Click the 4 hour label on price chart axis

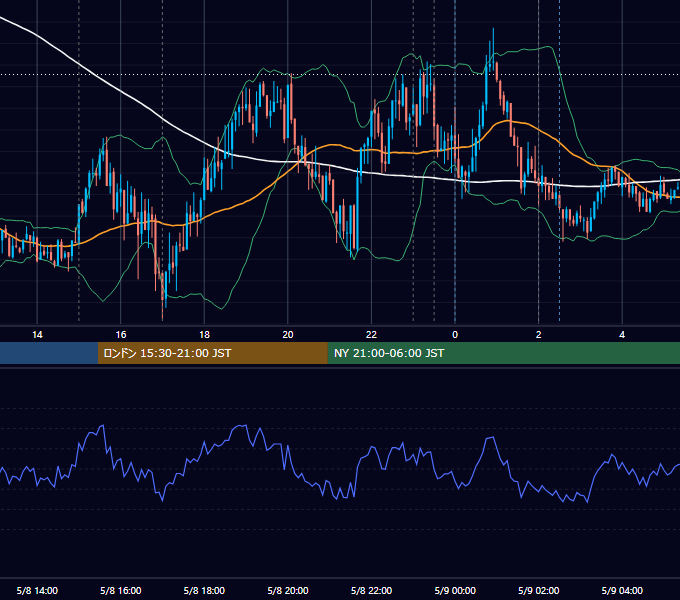622,335
